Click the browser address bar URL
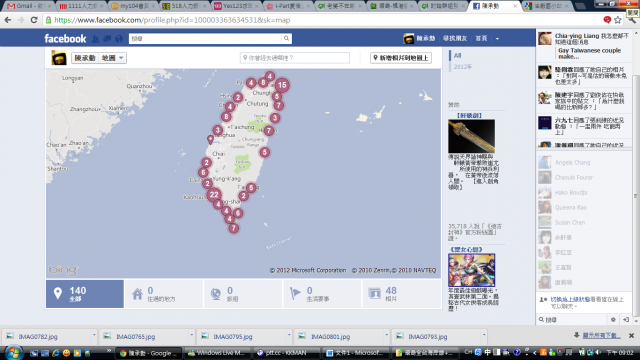This screenshot has width=640, height=360. (x=172, y=20)
